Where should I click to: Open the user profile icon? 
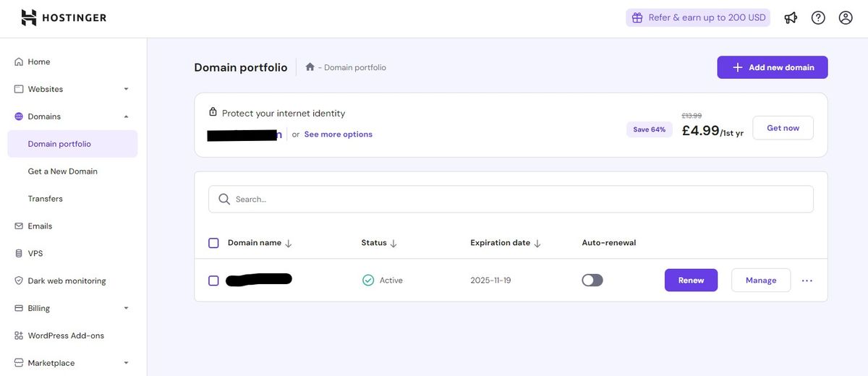click(x=846, y=17)
